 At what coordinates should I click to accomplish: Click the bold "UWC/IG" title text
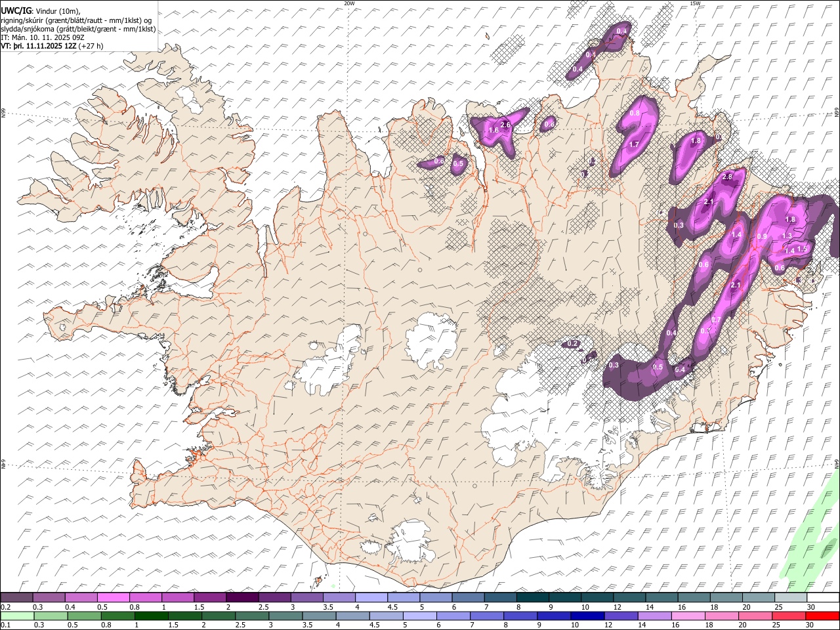point(16,10)
